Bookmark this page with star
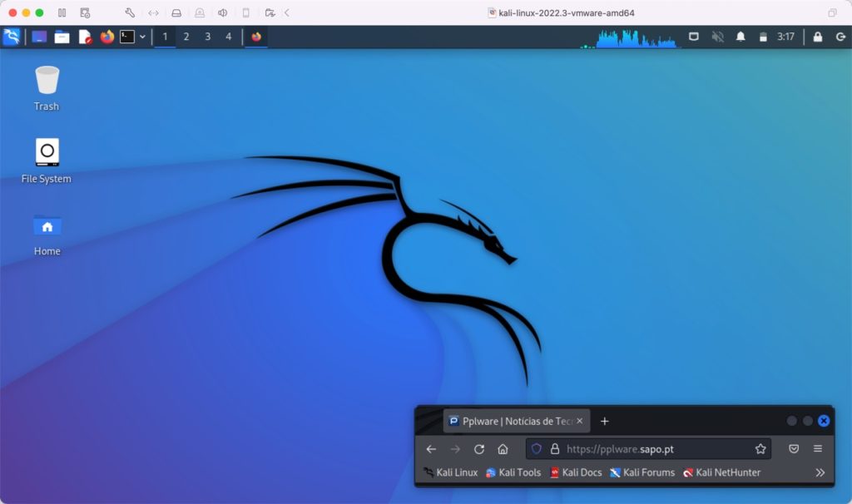 tap(760, 449)
